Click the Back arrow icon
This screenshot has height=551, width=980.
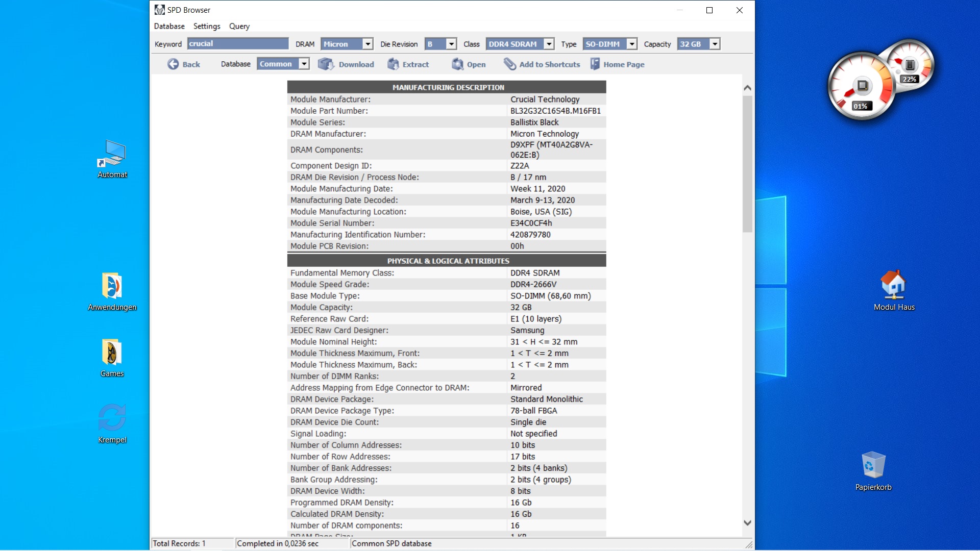[x=173, y=64]
